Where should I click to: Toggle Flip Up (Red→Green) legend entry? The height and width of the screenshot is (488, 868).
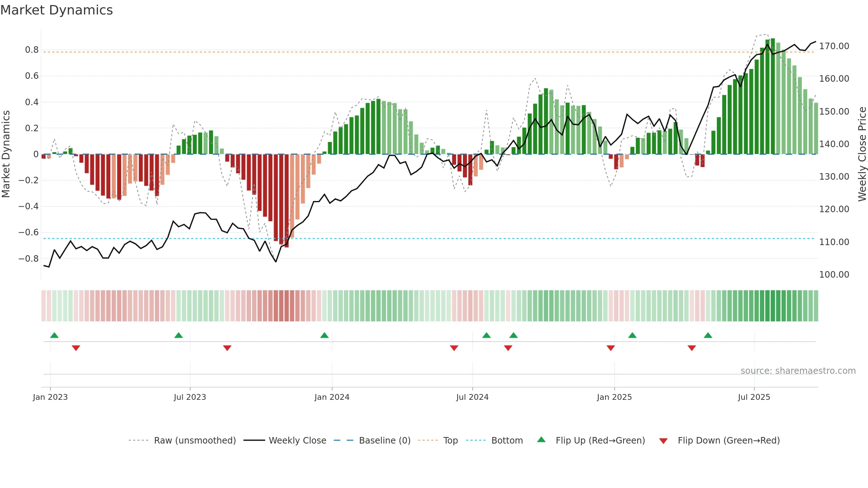point(591,440)
